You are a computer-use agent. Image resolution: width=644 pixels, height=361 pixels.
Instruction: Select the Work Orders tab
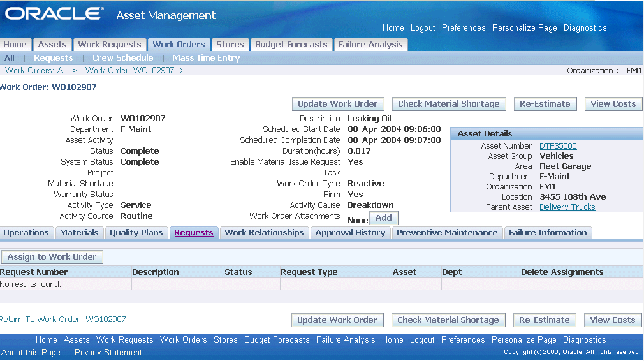tap(179, 45)
